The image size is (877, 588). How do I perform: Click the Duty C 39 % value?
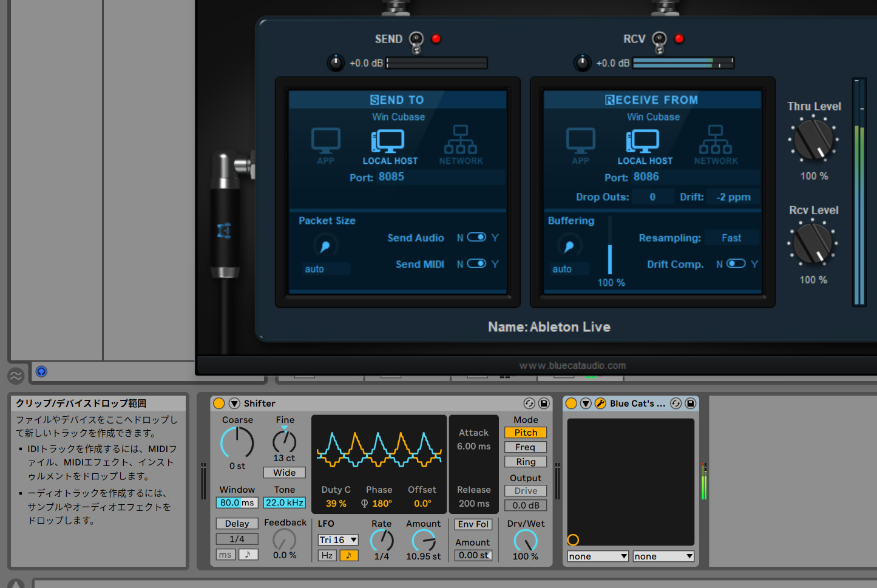click(336, 504)
